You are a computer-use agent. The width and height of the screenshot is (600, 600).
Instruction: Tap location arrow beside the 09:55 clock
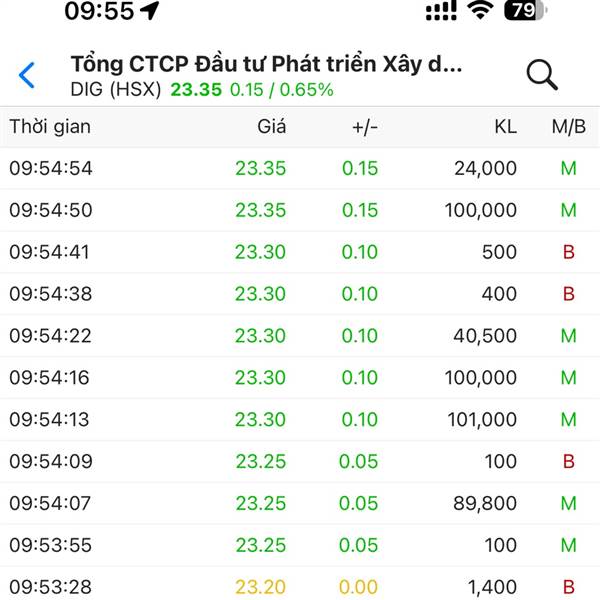tap(150, 10)
